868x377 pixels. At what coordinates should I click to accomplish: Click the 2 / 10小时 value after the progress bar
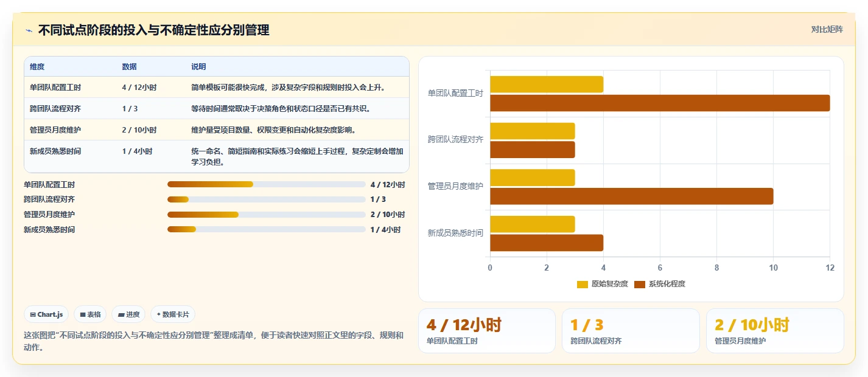coord(388,215)
